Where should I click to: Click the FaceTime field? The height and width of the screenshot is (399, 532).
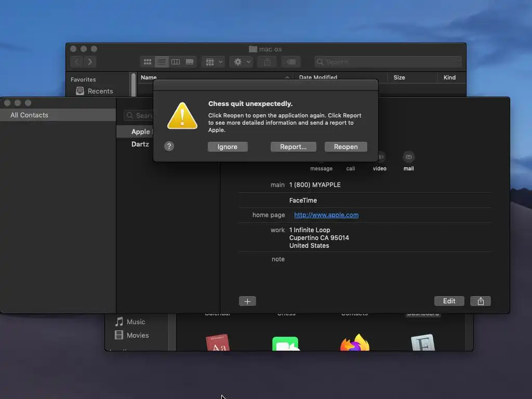click(303, 200)
